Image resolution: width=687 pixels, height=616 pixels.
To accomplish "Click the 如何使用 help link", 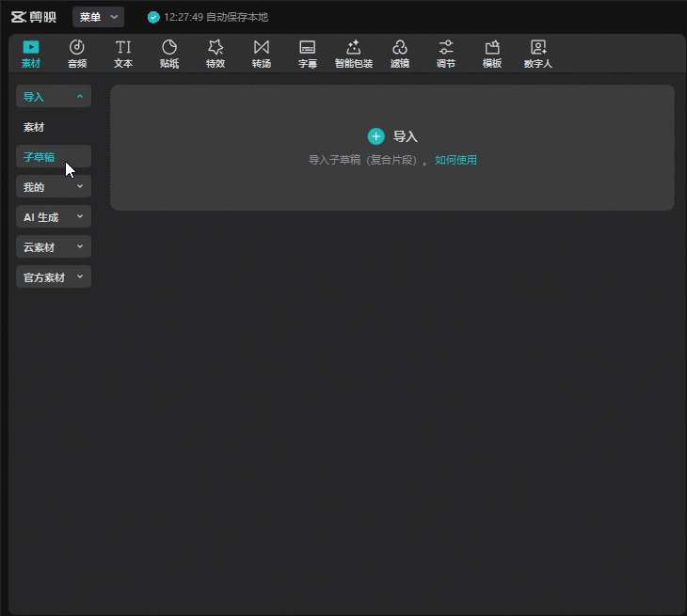I will [x=455, y=160].
